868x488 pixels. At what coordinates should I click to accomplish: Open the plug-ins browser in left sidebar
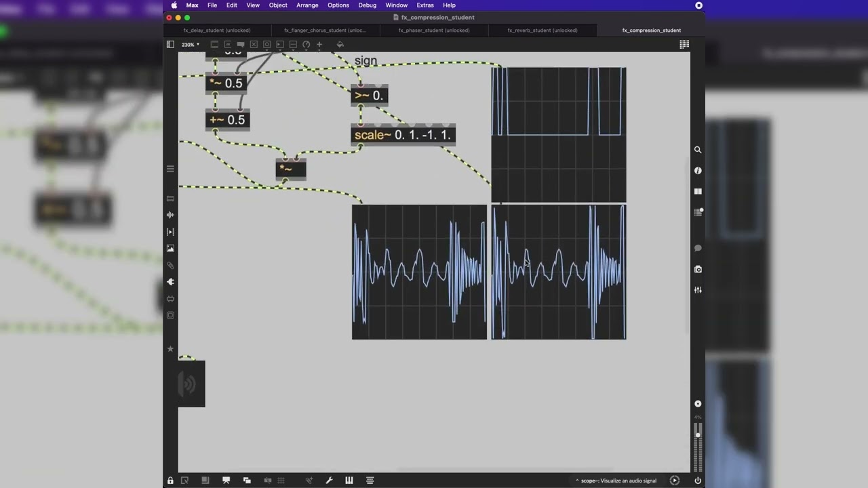coord(170,282)
